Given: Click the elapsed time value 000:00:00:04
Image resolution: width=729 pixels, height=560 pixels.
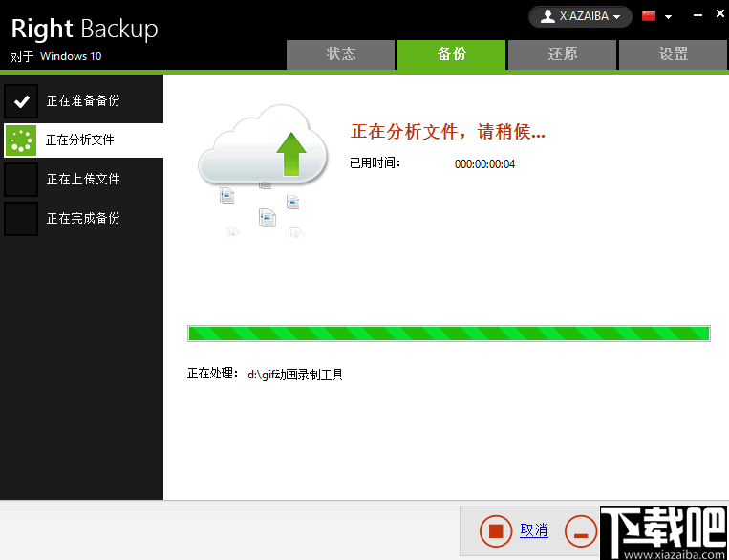Looking at the screenshot, I should coord(485,164).
